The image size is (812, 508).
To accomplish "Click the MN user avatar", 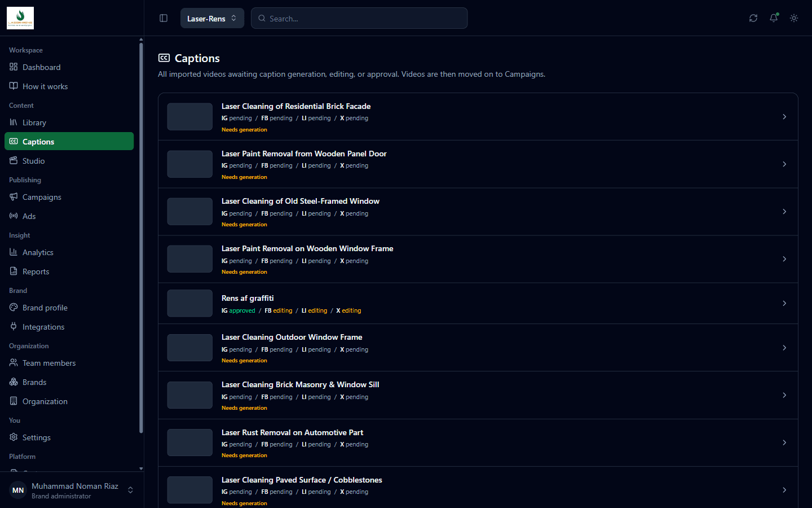I will click(x=18, y=490).
